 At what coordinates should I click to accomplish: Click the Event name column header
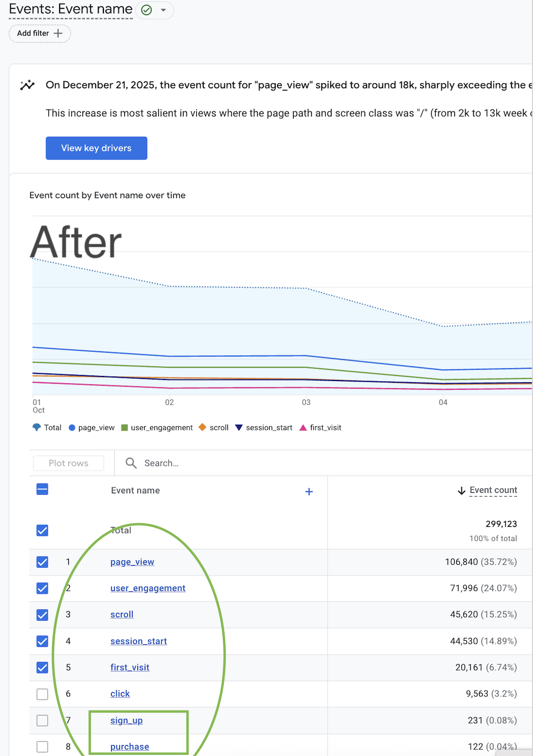coord(135,491)
